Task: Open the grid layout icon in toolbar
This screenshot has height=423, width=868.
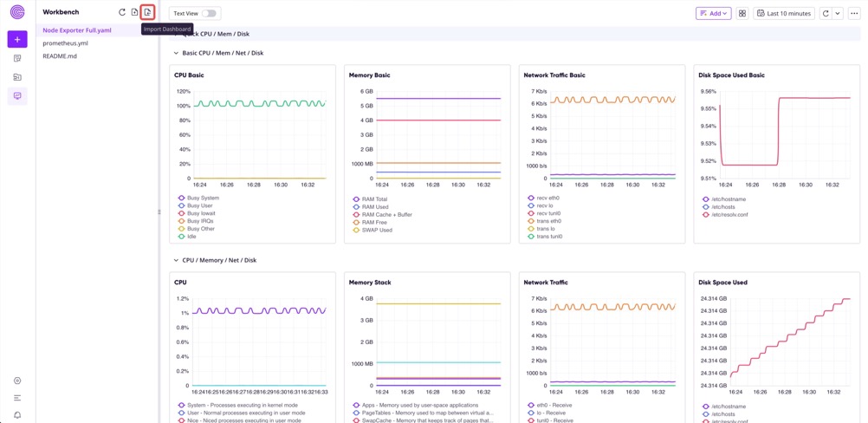Action: click(742, 14)
